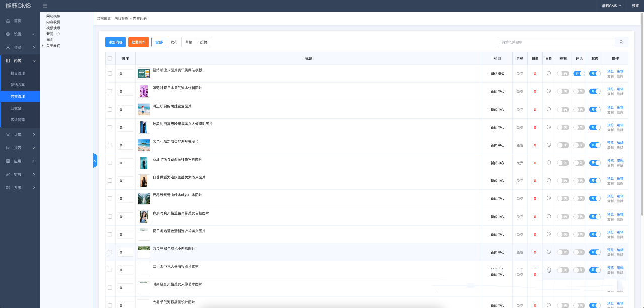Collapse the category tree with the blue arrow handle
The height and width of the screenshot is (308, 644).
(x=95, y=160)
